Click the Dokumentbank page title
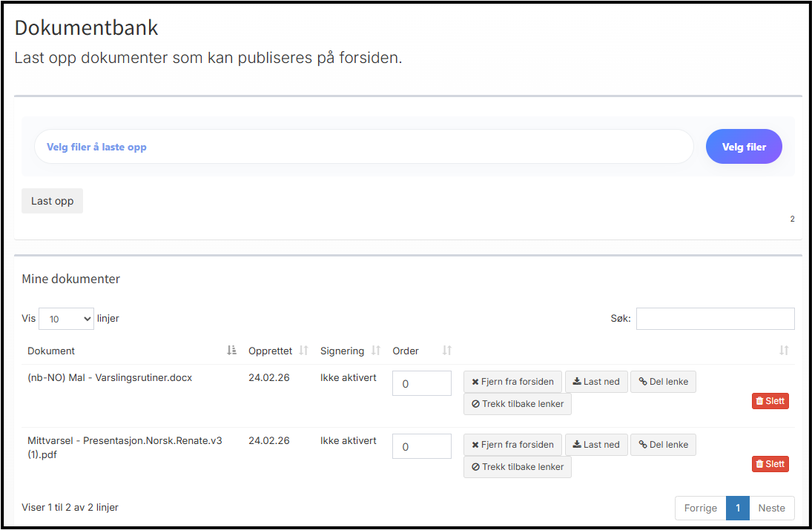The image size is (812, 530). (87, 27)
